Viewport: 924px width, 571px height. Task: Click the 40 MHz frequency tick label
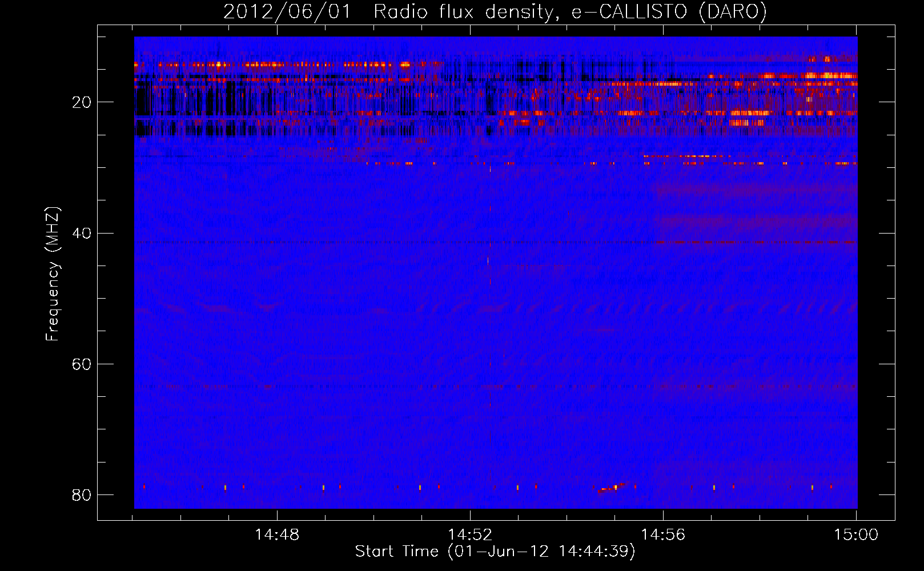[81, 234]
